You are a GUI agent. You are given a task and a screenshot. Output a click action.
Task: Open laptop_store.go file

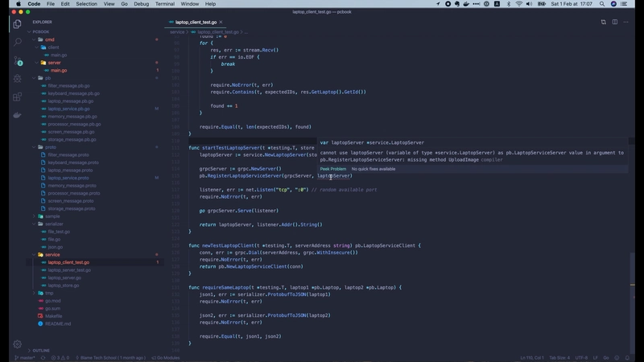point(64,286)
